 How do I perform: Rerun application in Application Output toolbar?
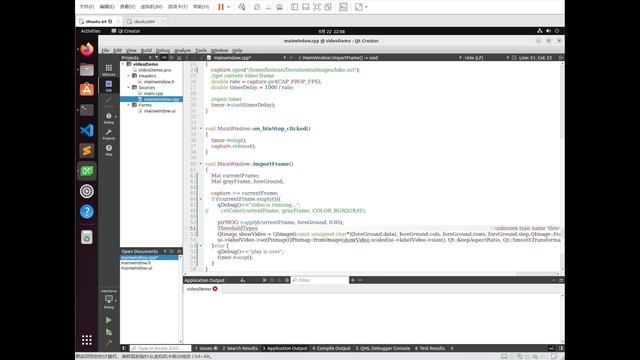[x=264, y=280]
